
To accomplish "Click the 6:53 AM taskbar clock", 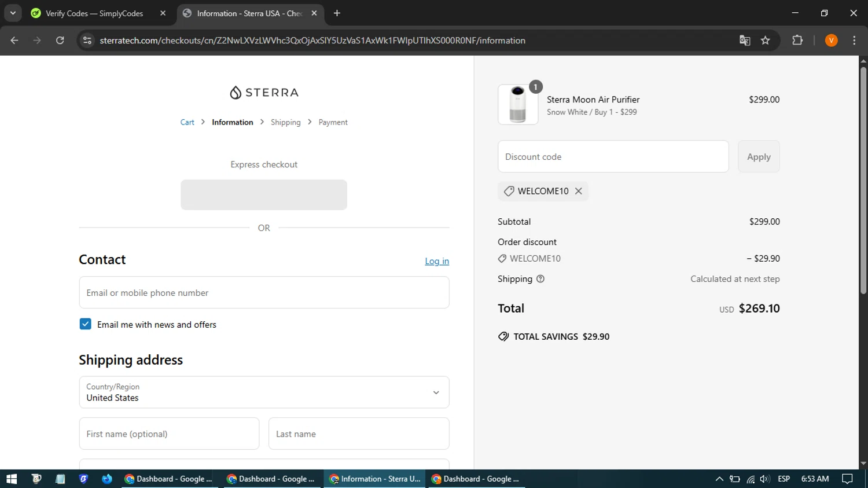I will click(815, 479).
